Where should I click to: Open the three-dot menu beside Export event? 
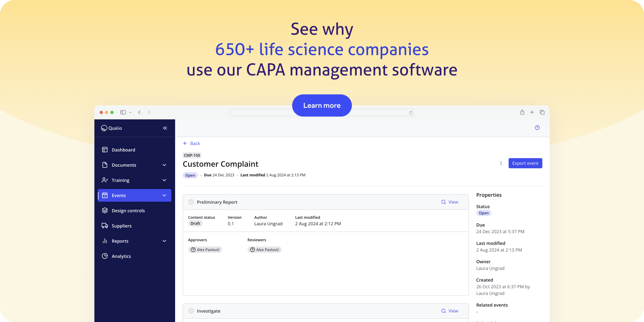point(501,163)
